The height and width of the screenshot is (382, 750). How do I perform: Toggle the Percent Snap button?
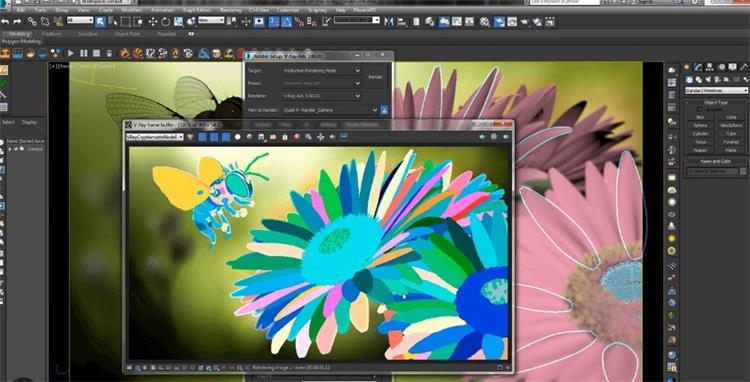(x=299, y=22)
